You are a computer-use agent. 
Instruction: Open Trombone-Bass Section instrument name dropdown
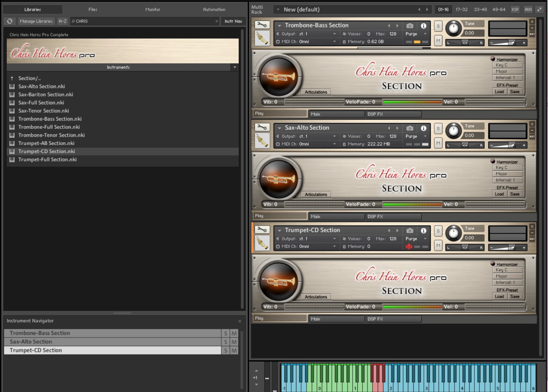279,26
